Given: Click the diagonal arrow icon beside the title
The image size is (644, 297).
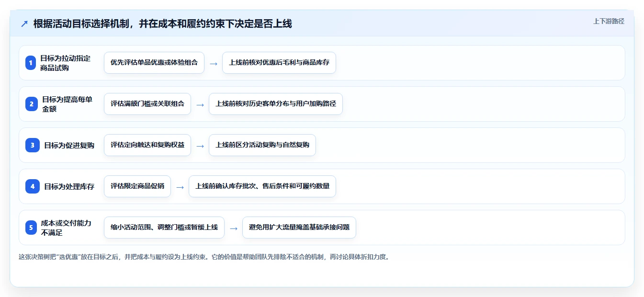Looking at the screenshot, I should point(24,24).
